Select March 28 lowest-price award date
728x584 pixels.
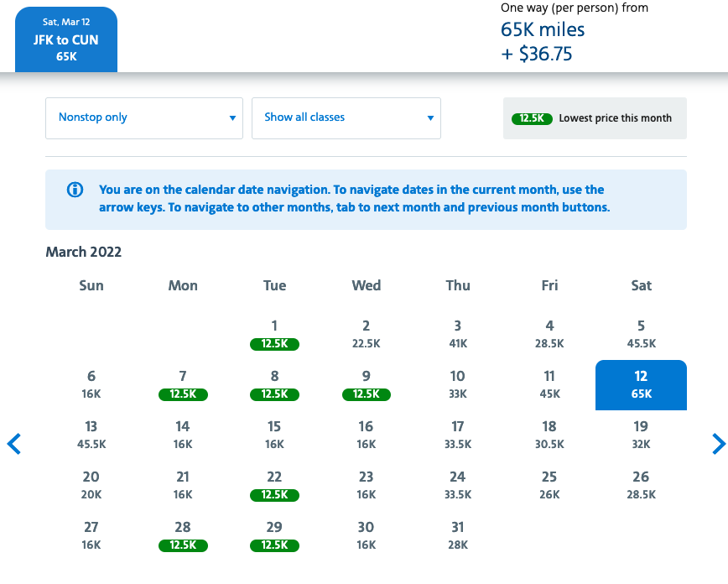coord(183,536)
